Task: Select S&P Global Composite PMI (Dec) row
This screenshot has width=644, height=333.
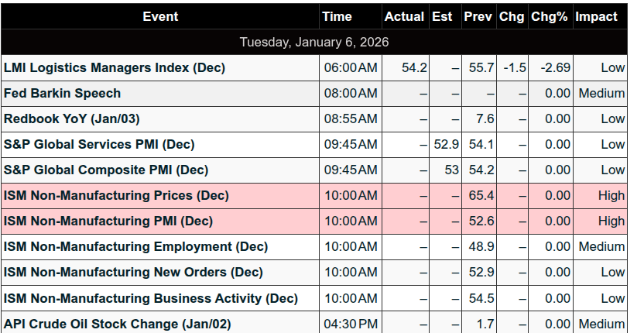Action: coord(106,170)
